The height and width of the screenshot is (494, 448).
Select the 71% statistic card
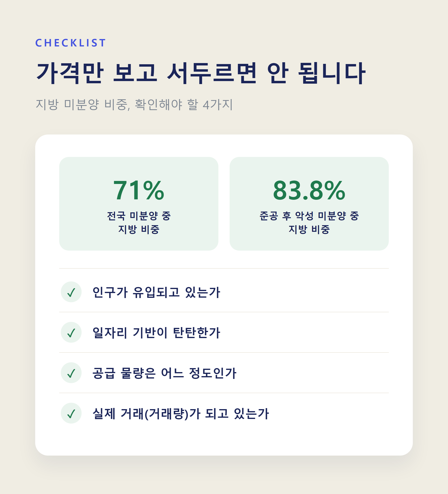(139, 204)
